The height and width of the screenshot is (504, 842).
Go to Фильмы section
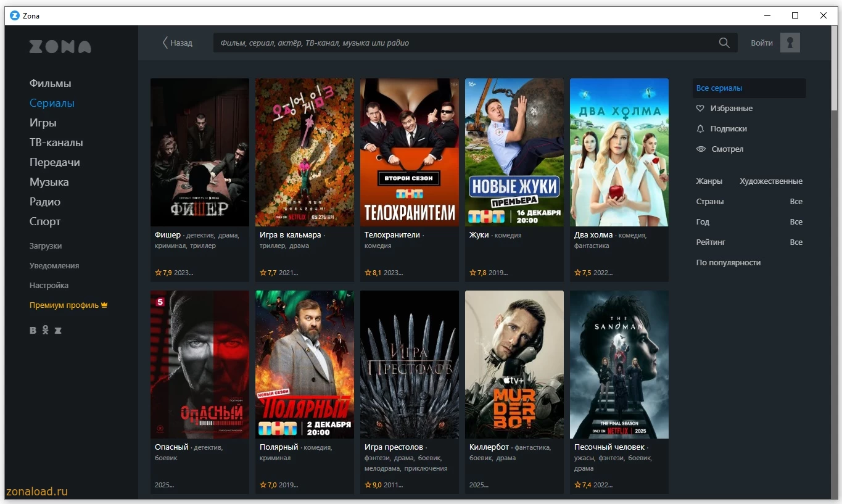[x=51, y=83]
